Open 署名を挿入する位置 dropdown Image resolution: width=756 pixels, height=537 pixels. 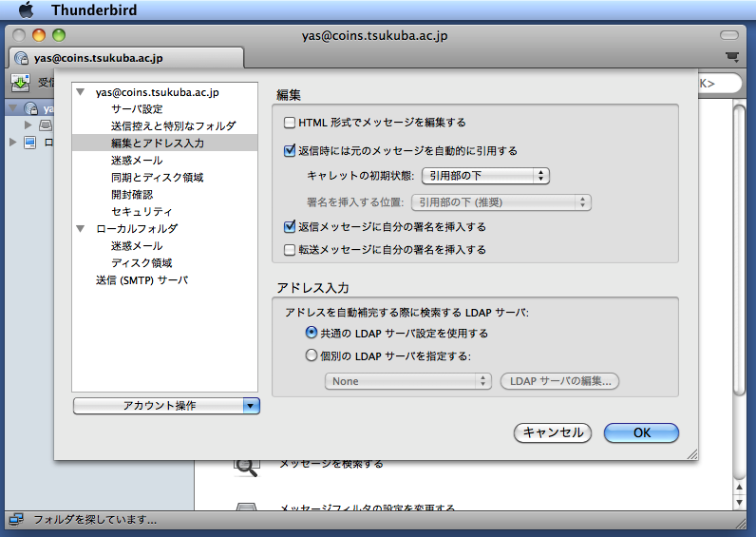tap(501, 202)
